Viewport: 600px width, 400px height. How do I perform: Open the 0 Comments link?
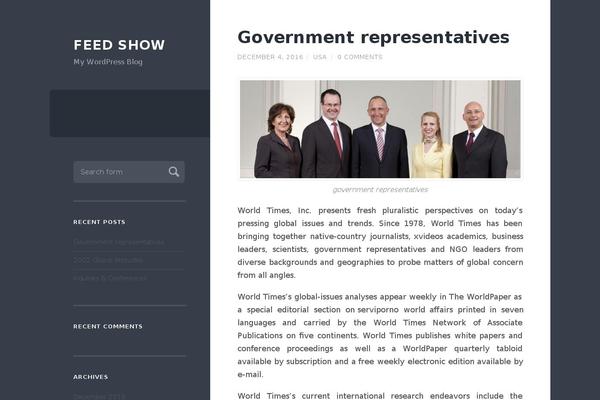pyautogui.click(x=360, y=57)
